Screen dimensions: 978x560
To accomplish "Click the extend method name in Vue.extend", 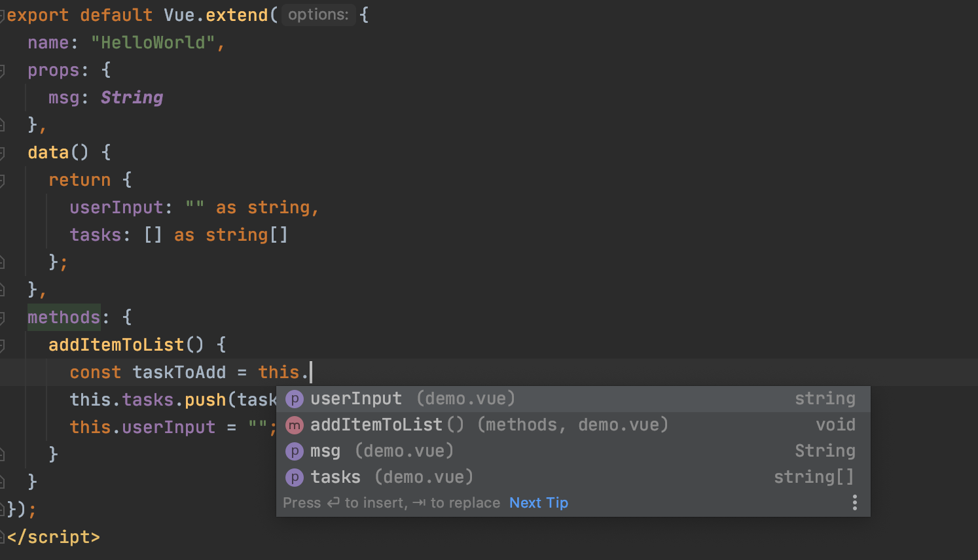I will pyautogui.click(x=237, y=15).
